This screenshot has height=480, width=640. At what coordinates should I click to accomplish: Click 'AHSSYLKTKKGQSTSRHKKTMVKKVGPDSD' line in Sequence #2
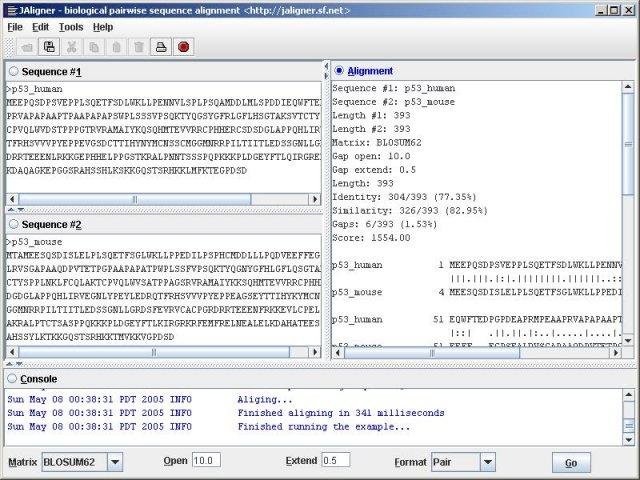point(90,337)
